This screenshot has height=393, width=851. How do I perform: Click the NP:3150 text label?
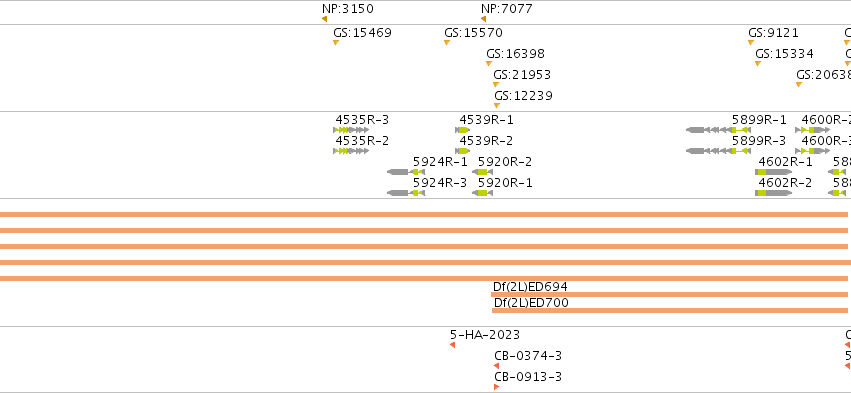coord(348,9)
